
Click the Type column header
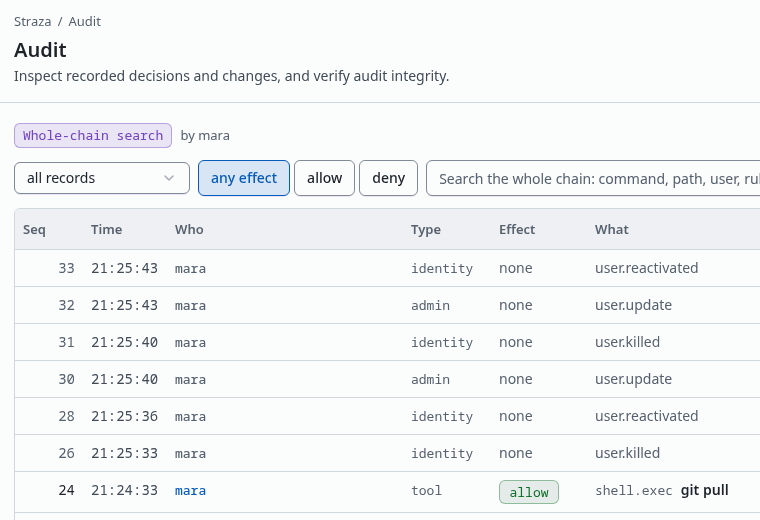coord(426,229)
